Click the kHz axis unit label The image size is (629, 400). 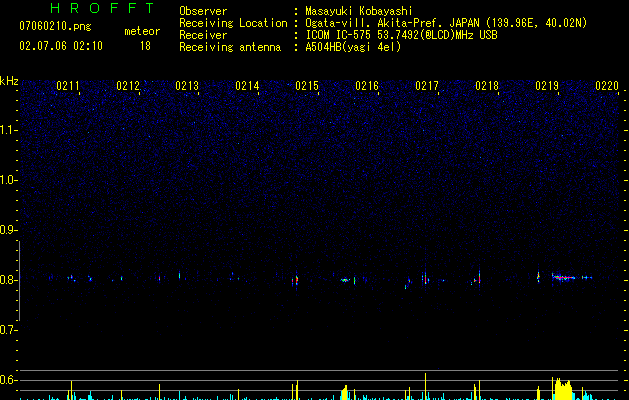tap(9, 81)
